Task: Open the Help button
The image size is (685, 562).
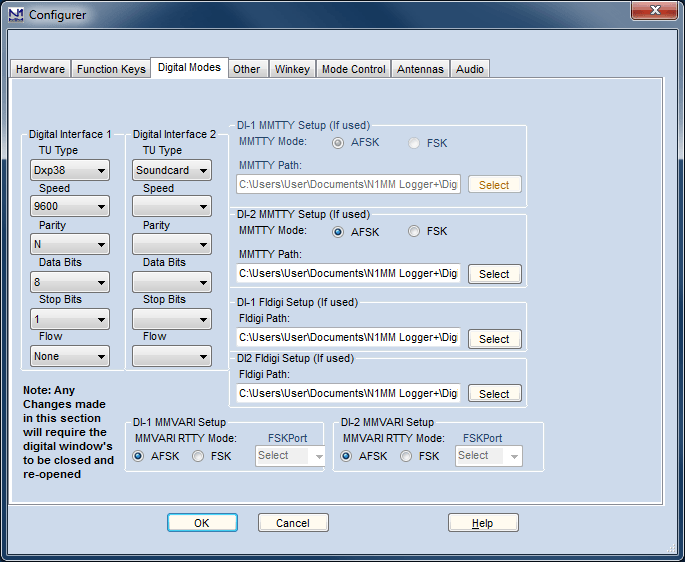Action: [x=483, y=523]
